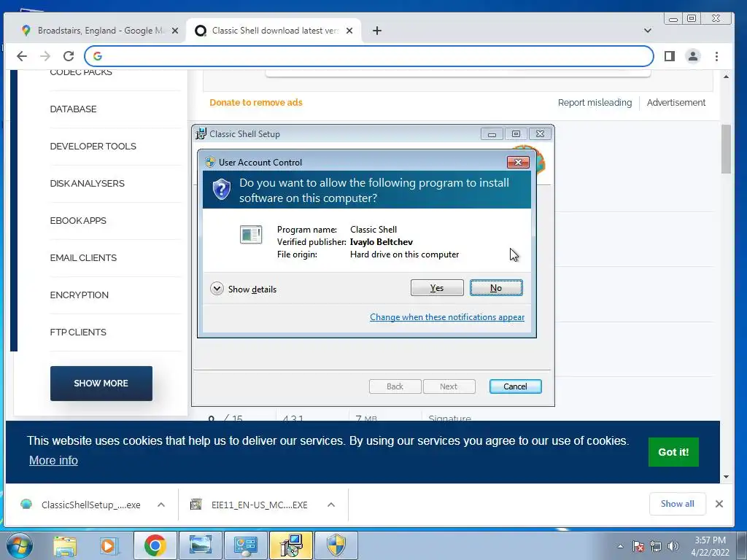Expand Show details in UAC dialog
Screen dimensions: 747x560
point(244,289)
